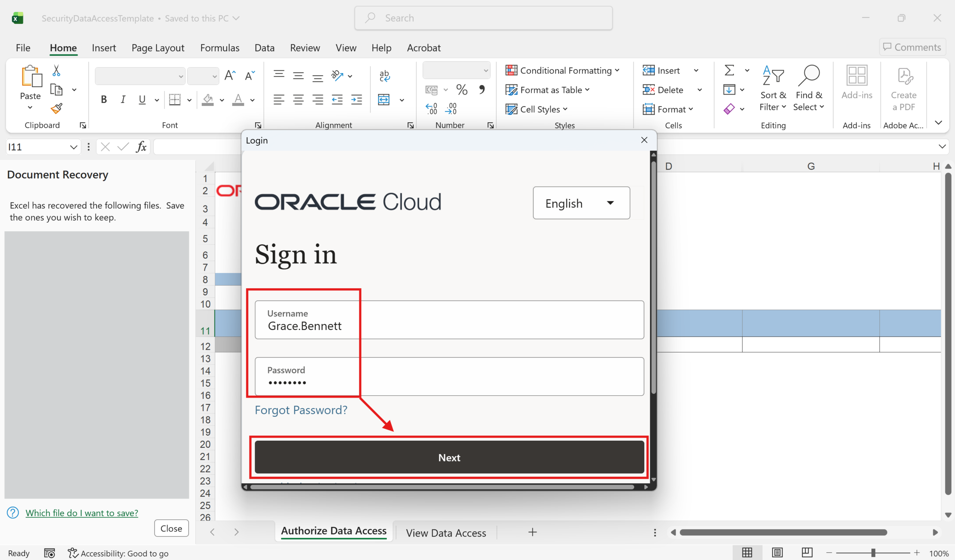Open the font size combo box
This screenshot has width=955, height=560.
203,76
